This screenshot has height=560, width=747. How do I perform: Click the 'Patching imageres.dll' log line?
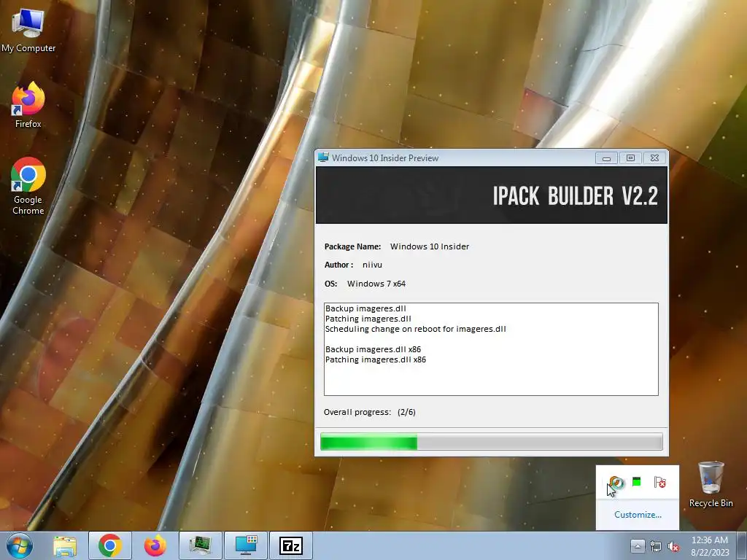(x=368, y=319)
